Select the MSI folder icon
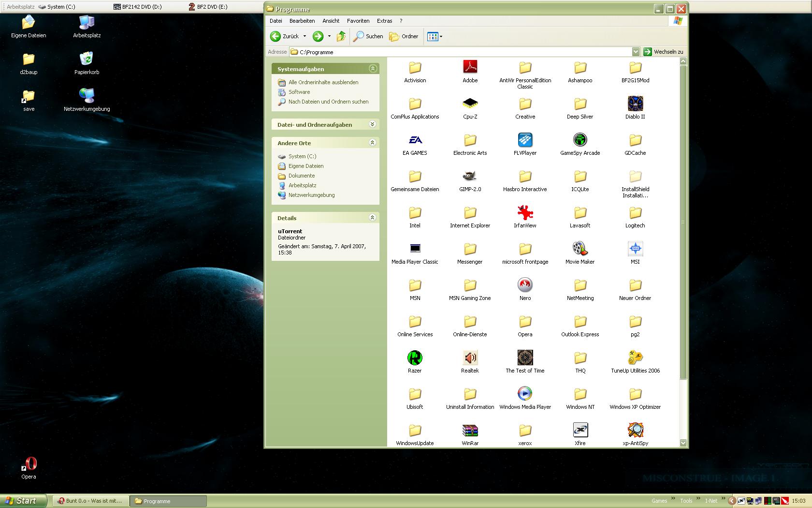The height and width of the screenshot is (508, 812). pos(635,249)
